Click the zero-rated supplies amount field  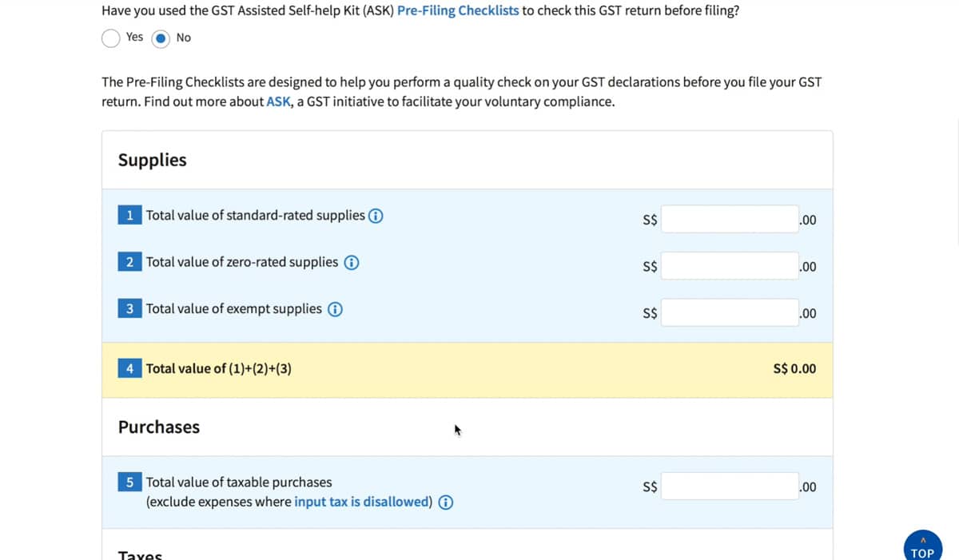pos(729,266)
